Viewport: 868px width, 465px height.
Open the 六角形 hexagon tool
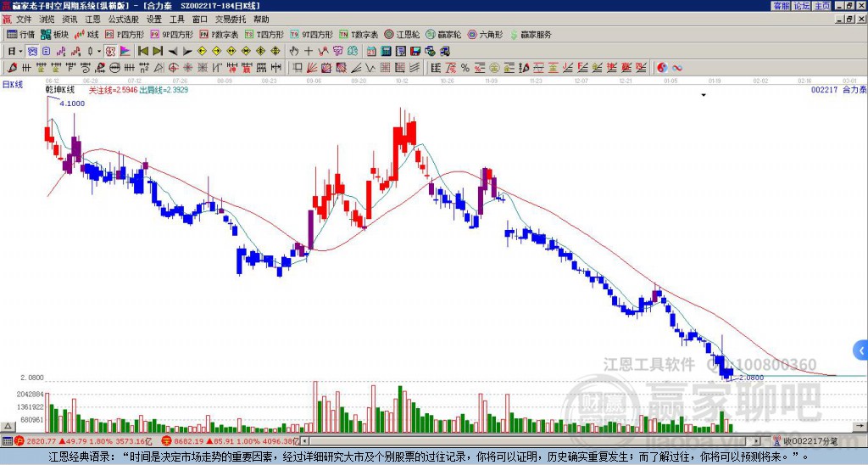click(x=485, y=34)
